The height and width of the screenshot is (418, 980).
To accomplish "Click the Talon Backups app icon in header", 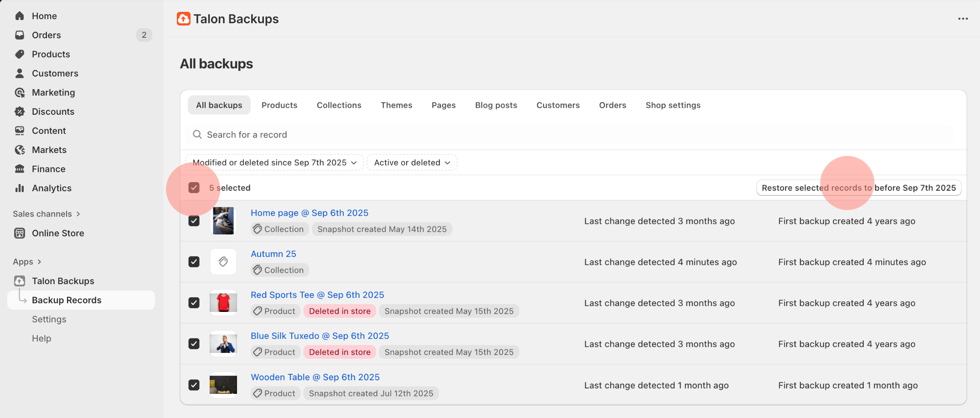I will 183,19.
